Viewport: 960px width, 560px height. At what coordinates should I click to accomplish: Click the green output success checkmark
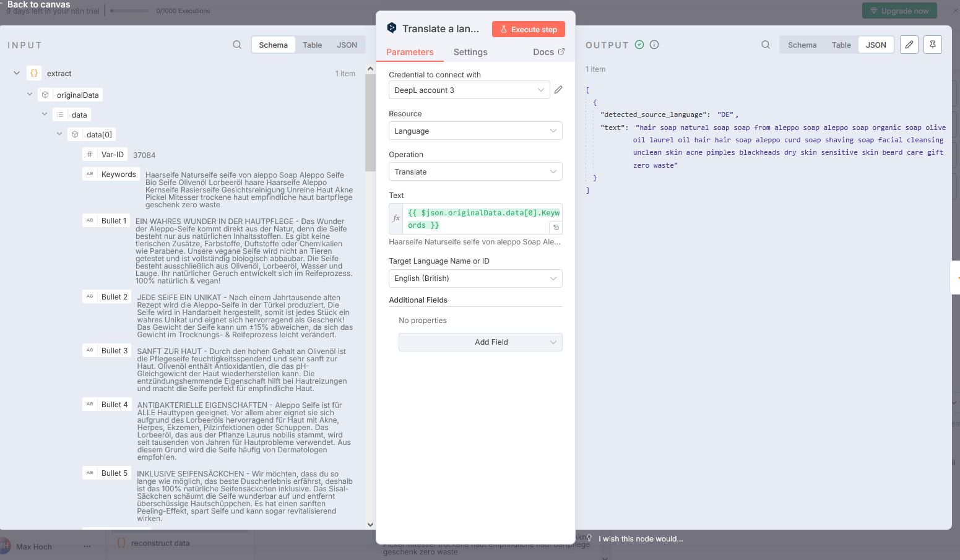point(639,45)
